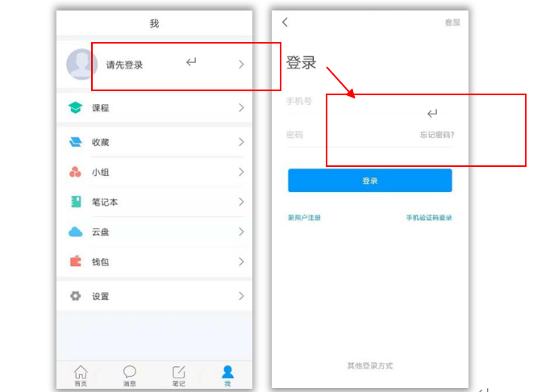Expand the 课程 row chevron
The image size is (533, 392).
[x=241, y=108]
